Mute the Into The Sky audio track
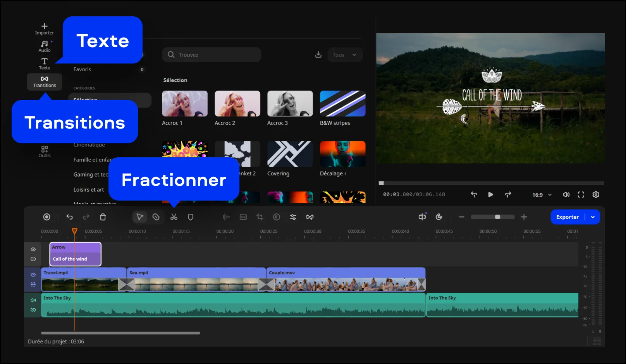 pyautogui.click(x=33, y=300)
